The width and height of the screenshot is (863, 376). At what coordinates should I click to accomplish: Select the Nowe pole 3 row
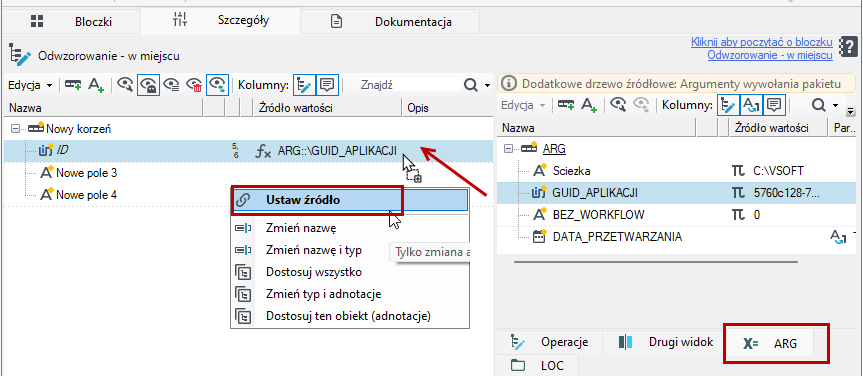(248, 173)
